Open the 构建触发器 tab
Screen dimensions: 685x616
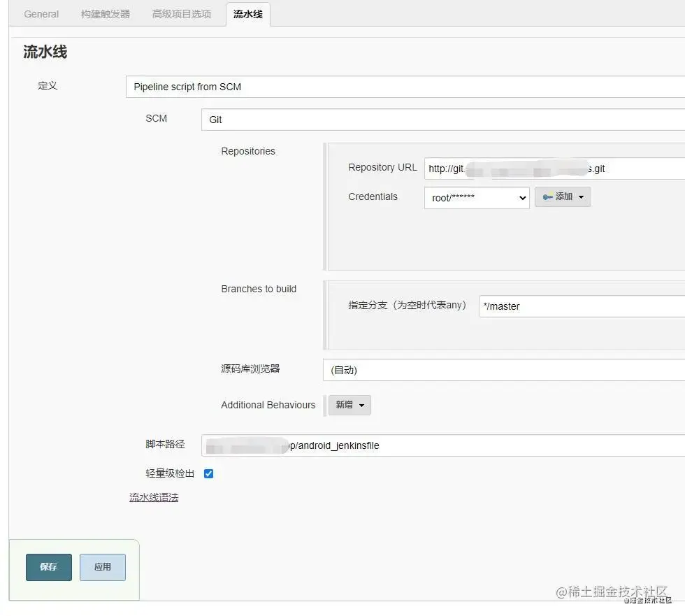(x=104, y=14)
